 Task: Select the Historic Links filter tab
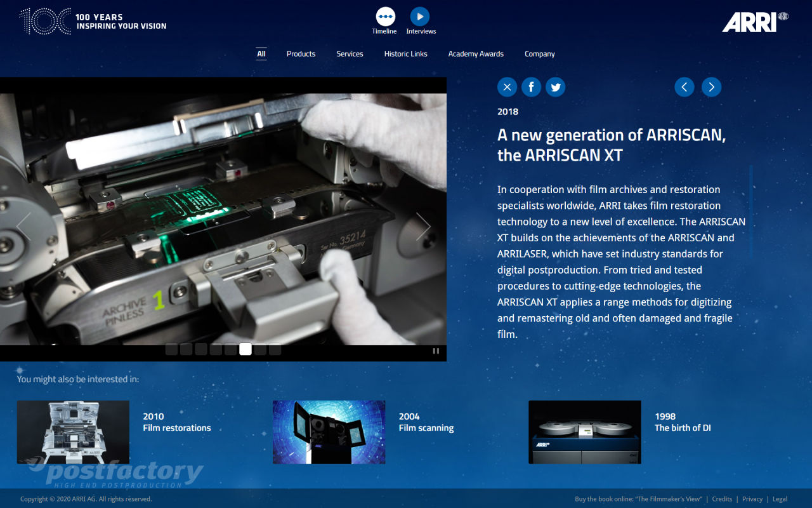click(x=405, y=54)
